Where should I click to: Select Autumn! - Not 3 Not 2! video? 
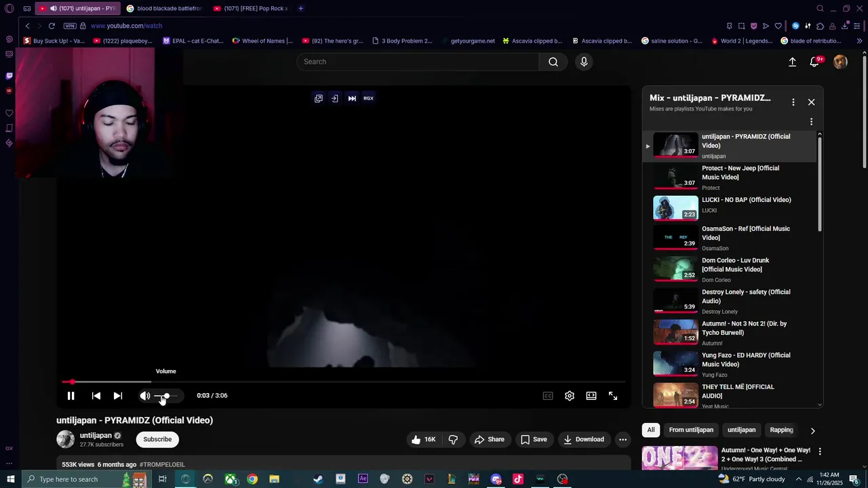click(729, 333)
